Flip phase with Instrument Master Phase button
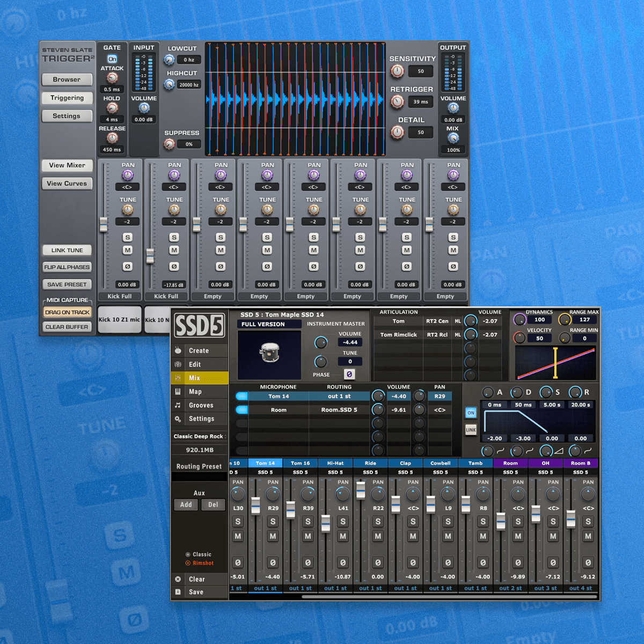644x644 pixels. [x=349, y=374]
